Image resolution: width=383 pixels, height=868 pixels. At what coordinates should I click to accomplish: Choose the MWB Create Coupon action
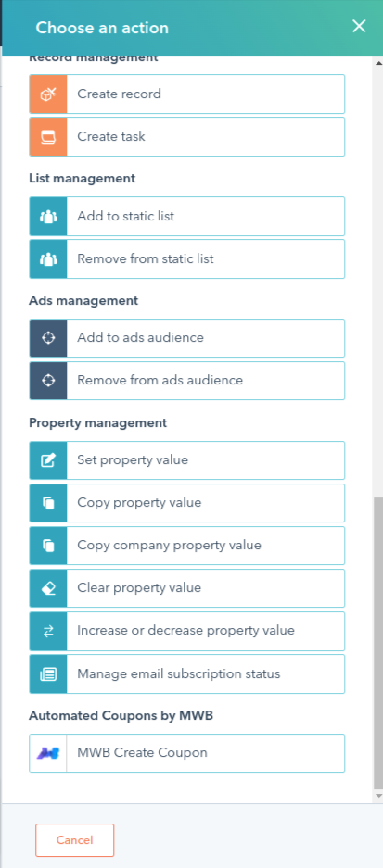[x=187, y=753]
